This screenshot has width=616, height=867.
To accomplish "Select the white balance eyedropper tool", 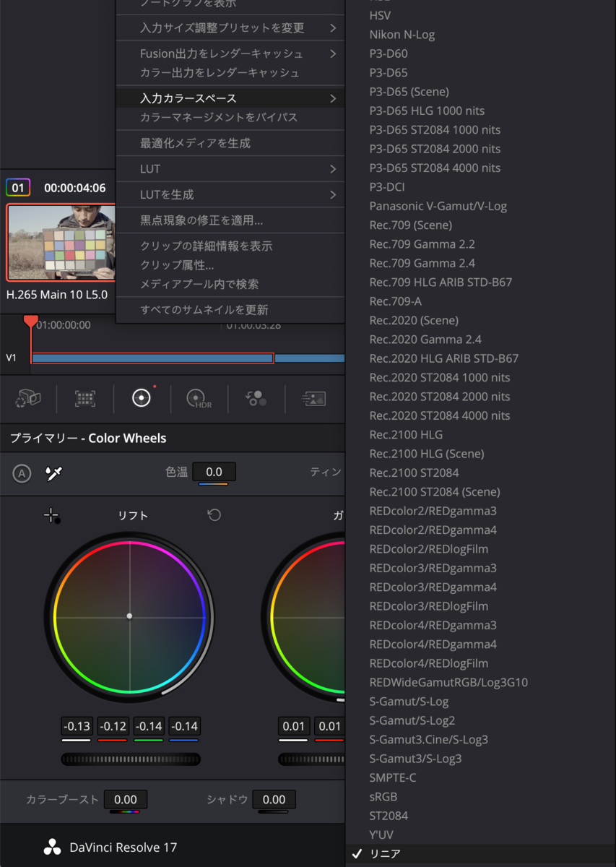I will pos(51,475).
